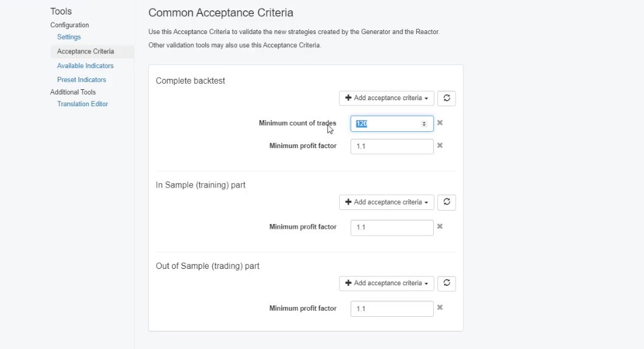
Task: Click Complete backtest Minimum profit factor field
Action: [391, 146]
